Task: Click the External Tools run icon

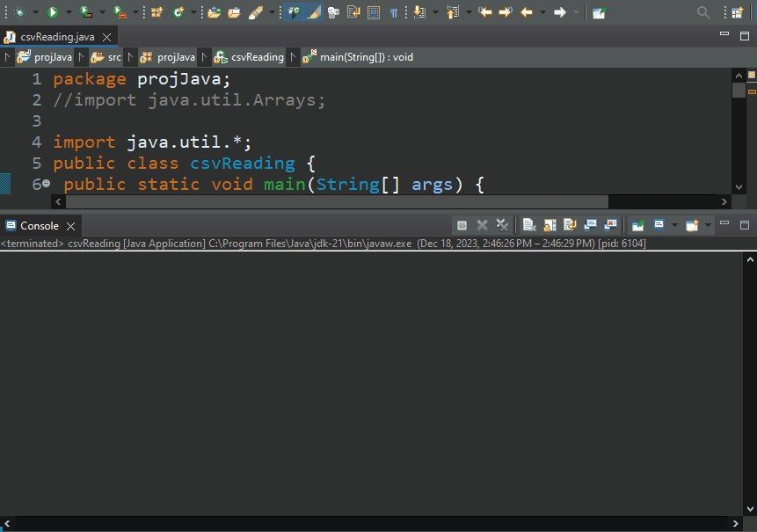Action: (120, 12)
